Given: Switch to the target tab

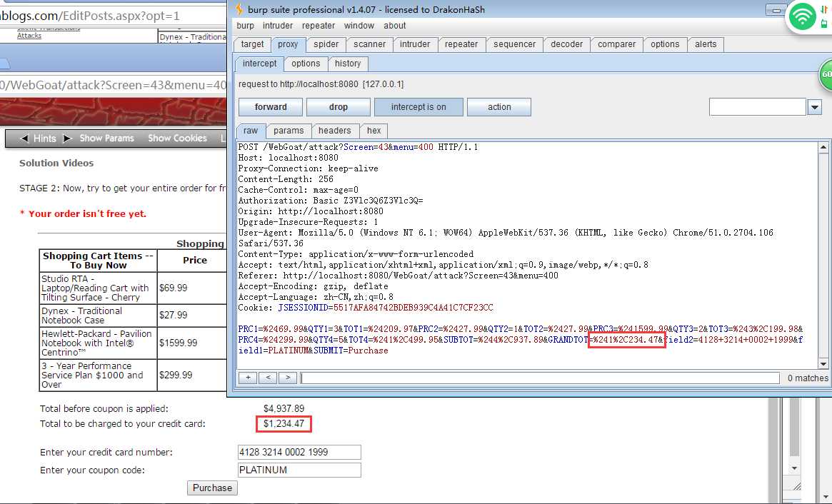Looking at the screenshot, I should click(x=252, y=44).
